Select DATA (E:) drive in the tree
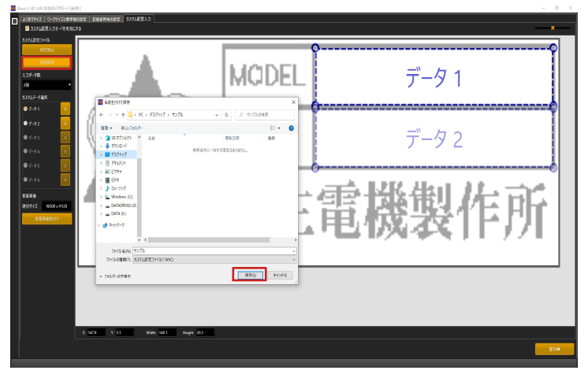The width and height of the screenshot is (588, 374). pos(116,213)
